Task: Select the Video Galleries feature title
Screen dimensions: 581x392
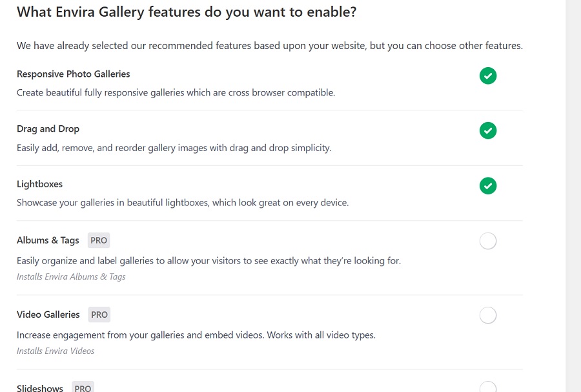Action: [48, 315]
